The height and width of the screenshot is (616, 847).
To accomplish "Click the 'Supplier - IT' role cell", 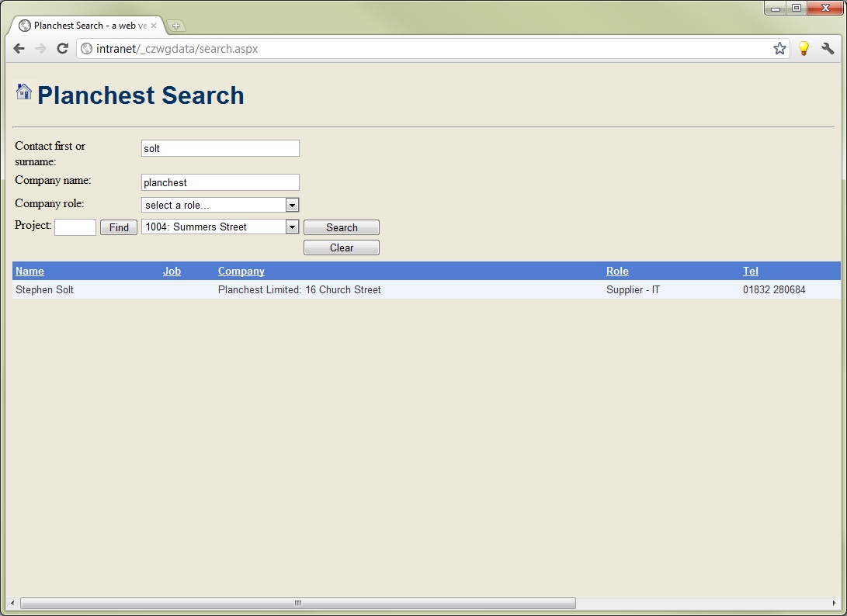I will click(633, 290).
